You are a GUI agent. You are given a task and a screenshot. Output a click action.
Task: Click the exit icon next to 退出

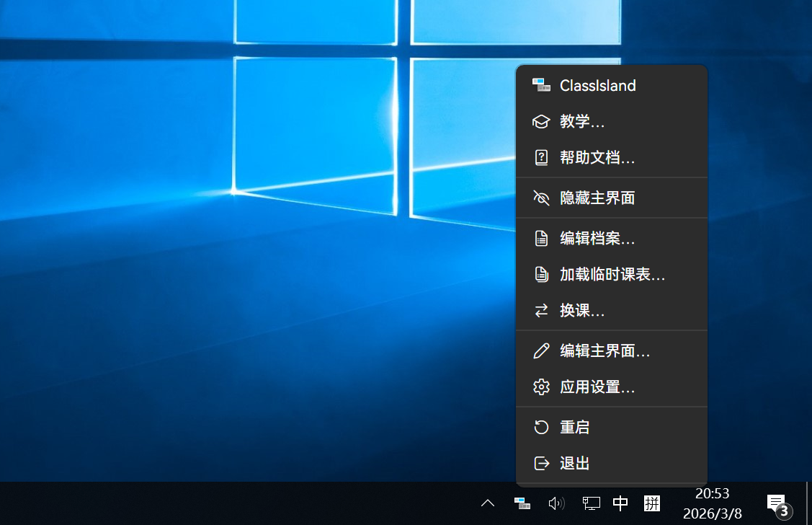tap(541, 463)
